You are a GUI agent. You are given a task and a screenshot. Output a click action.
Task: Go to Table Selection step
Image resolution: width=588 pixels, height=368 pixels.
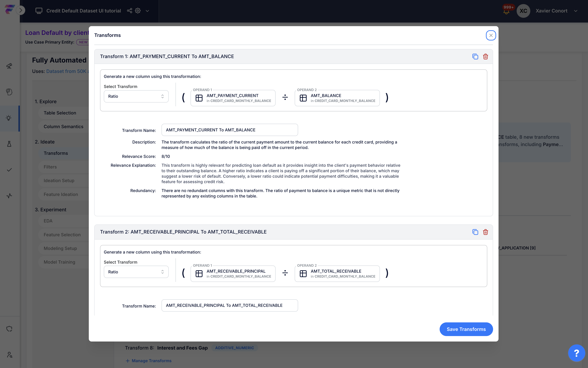point(60,113)
